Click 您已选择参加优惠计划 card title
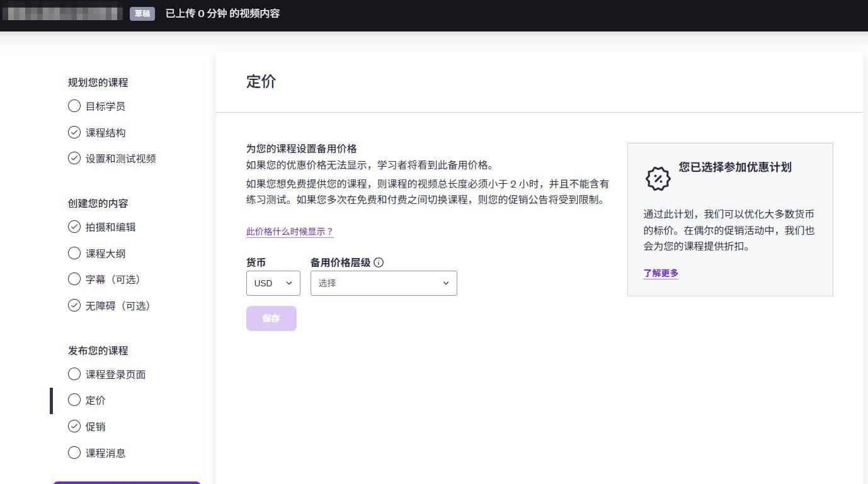The image size is (868, 484). [735, 167]
